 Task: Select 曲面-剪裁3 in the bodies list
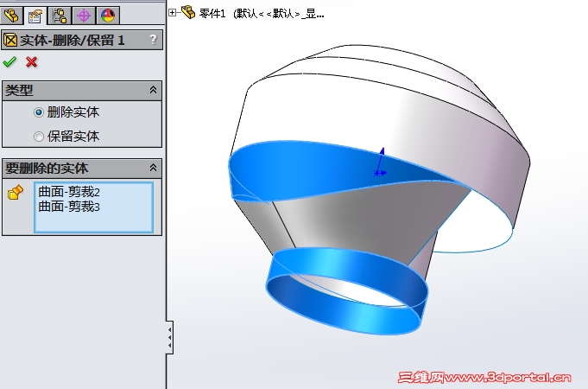tap(69, 207)
